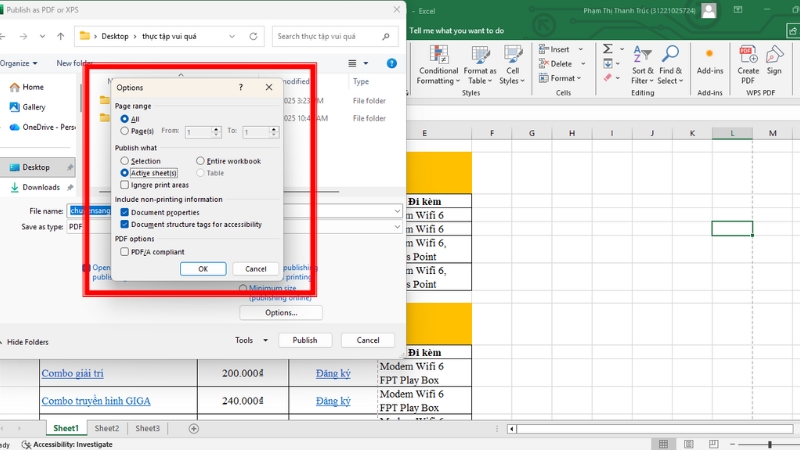Click the Options dialog help question mark
800x450 pixels.
coord(241,88)
